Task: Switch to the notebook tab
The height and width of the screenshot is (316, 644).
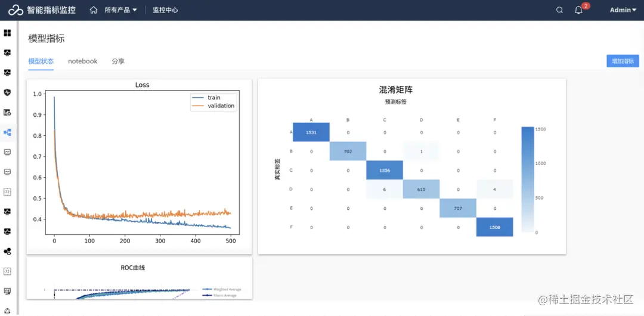Action: coord(82,61)
